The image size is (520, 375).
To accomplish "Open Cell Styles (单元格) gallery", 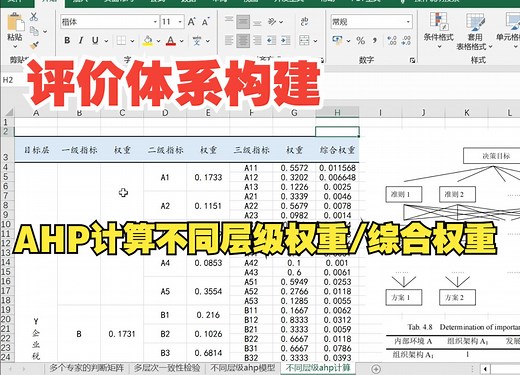I will (508, 31).
